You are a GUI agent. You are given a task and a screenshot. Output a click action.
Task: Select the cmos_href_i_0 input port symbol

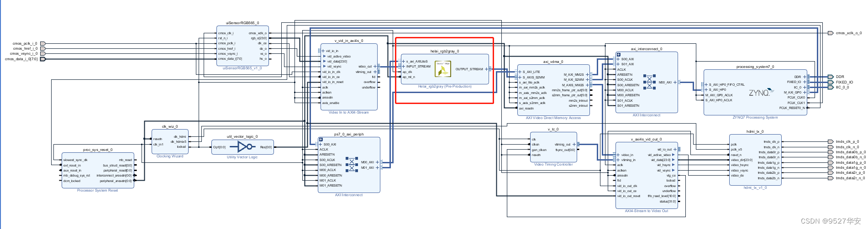tap(43, 49)
